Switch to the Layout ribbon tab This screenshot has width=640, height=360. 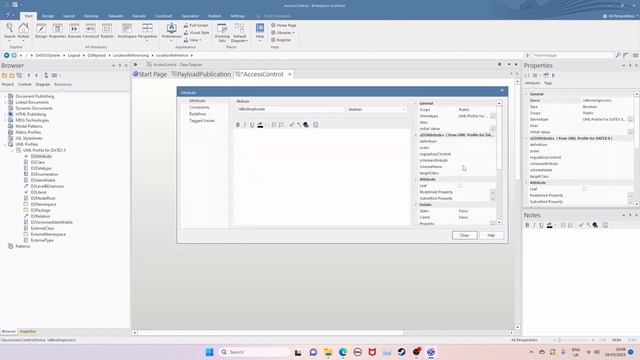point(69,16)
